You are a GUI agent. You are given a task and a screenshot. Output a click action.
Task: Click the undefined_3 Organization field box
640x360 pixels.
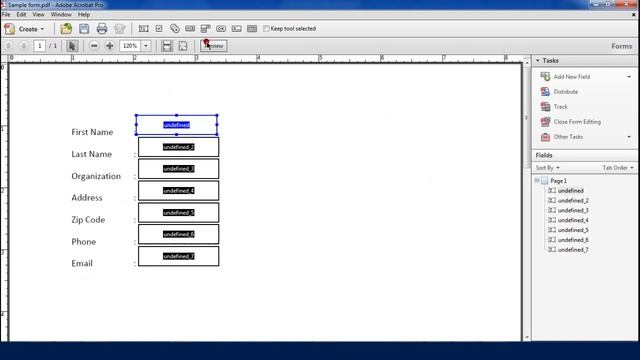coord(178,169)
